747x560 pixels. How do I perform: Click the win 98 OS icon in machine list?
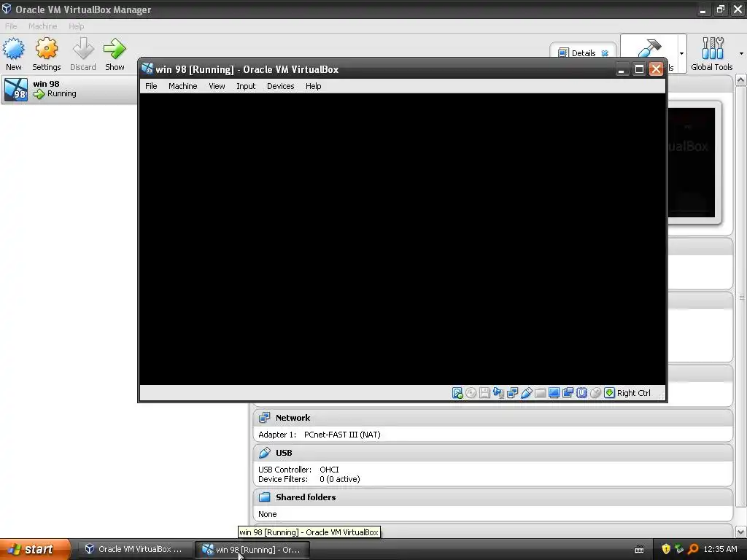16,90
